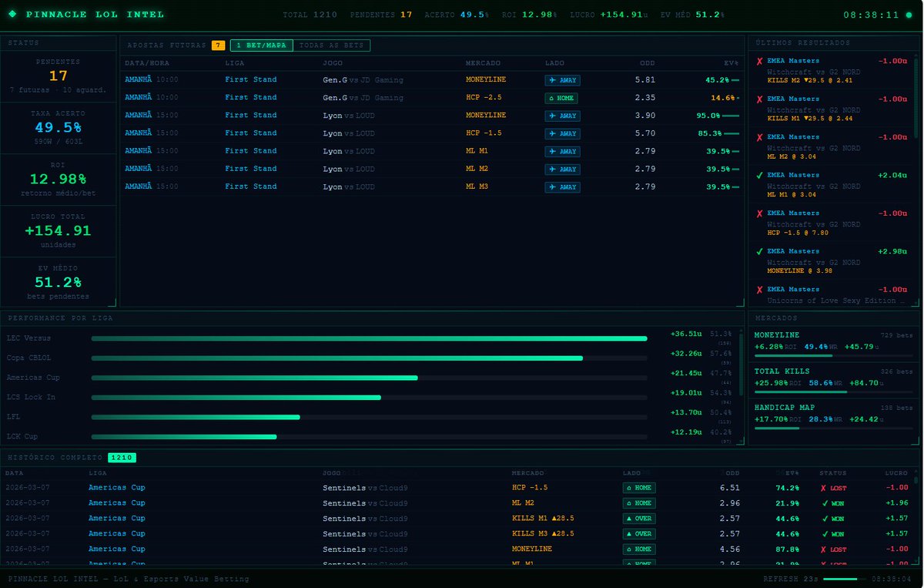Open the EMEA Masters link on the KILLS M2 result
924x588 pixels.
pyautogui.click(x=793, y=60)
